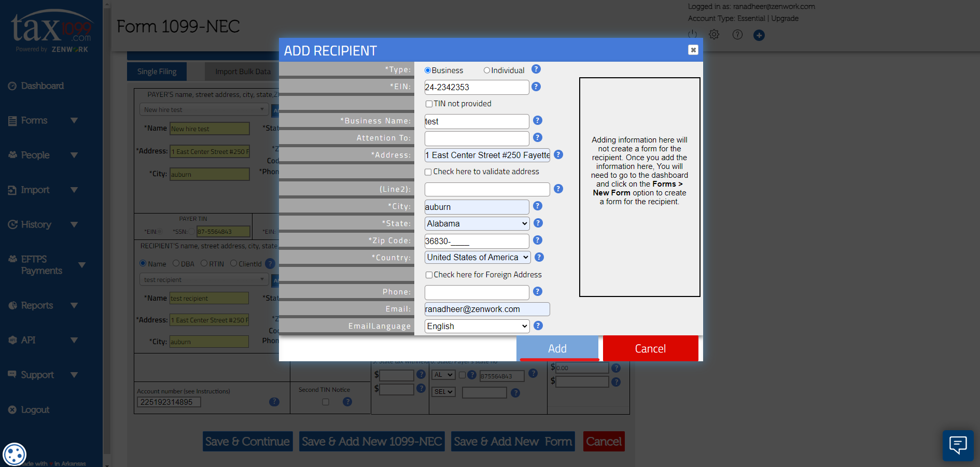Show help for City field
This screenshot has width=980, height=467.
coord(538,206)
